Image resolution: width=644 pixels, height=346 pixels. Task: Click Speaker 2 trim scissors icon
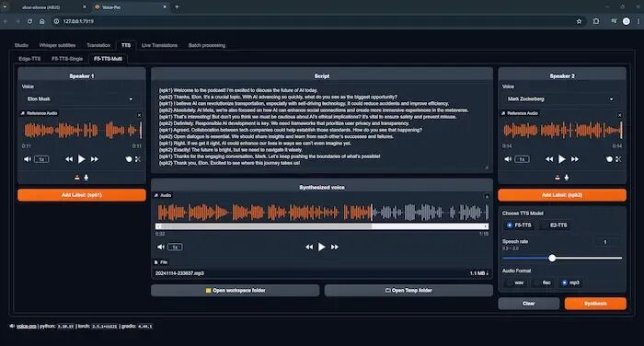coord(618,159)
